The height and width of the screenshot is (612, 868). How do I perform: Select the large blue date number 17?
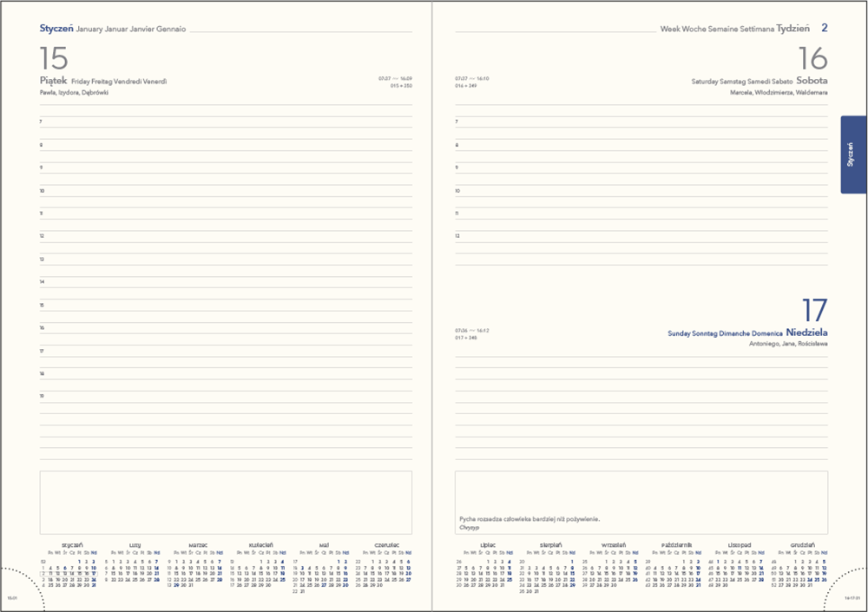[x=815, y=310]
